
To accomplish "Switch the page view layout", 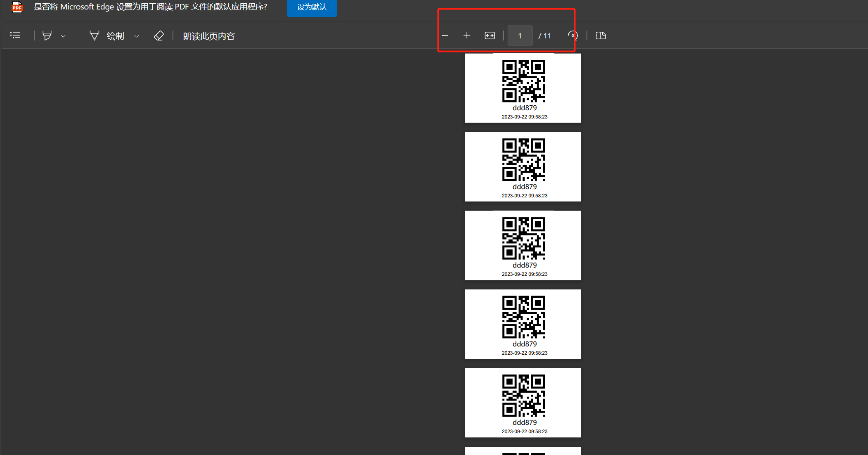I will (601, 36).
